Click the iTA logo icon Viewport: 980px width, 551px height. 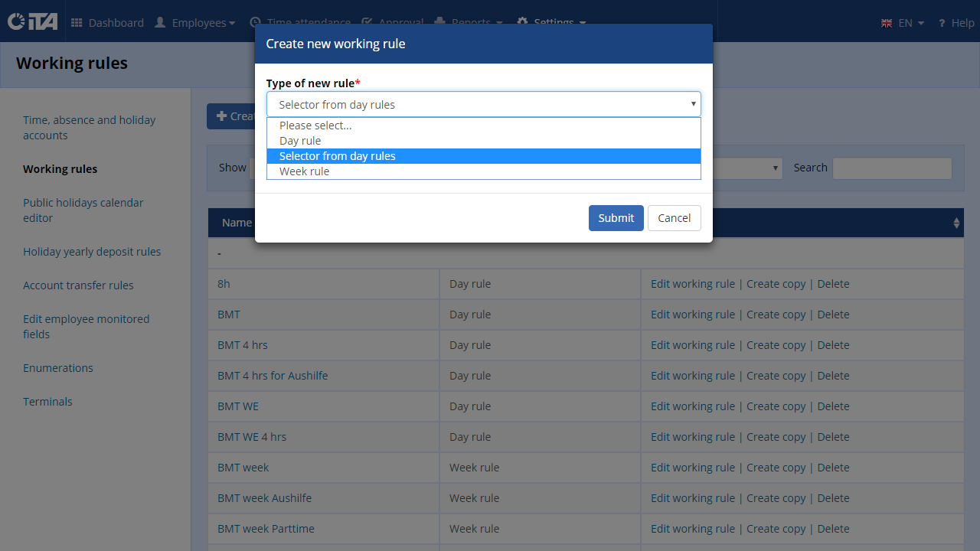[32, 22]
